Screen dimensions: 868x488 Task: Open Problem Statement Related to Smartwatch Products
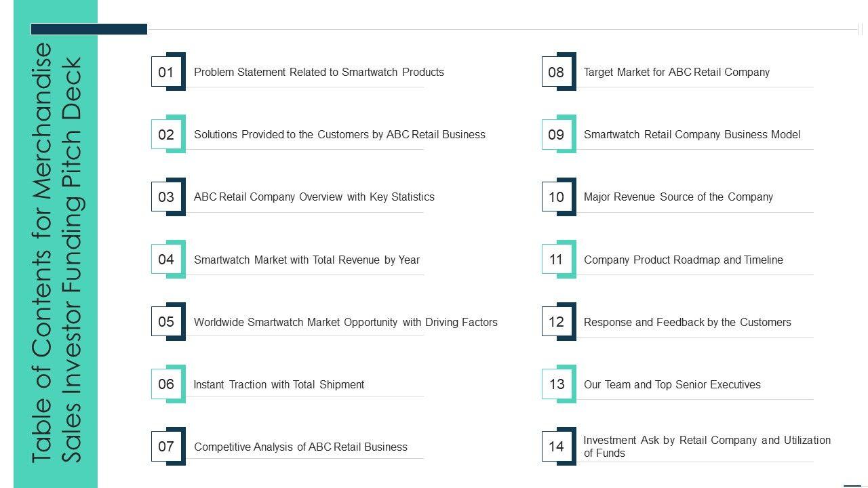pos(319,72)
